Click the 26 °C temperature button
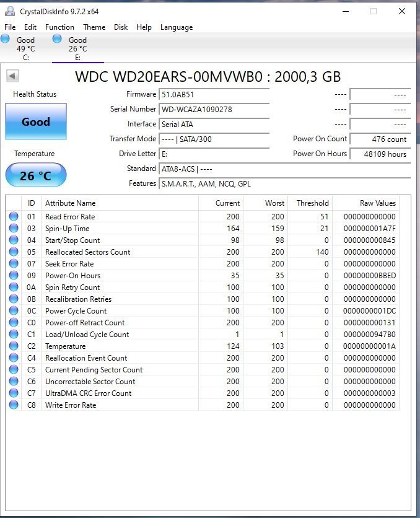The image size is (420, 518). point(36,176)
